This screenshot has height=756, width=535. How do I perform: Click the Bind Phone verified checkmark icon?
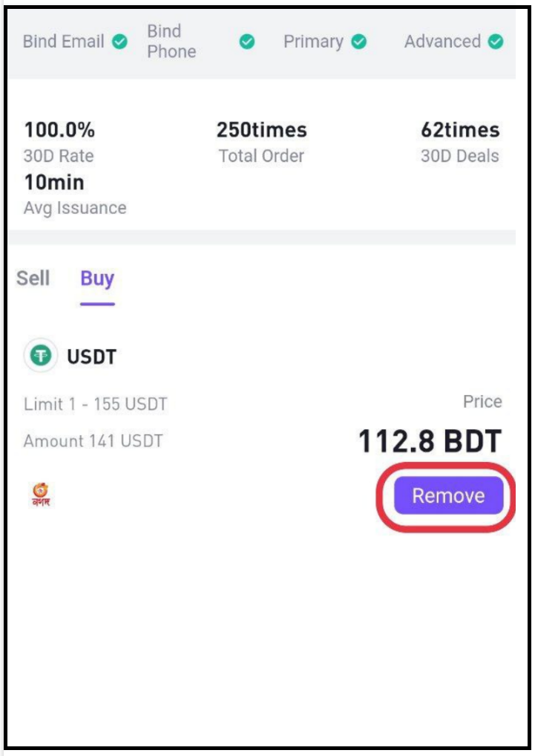point(247,42)
